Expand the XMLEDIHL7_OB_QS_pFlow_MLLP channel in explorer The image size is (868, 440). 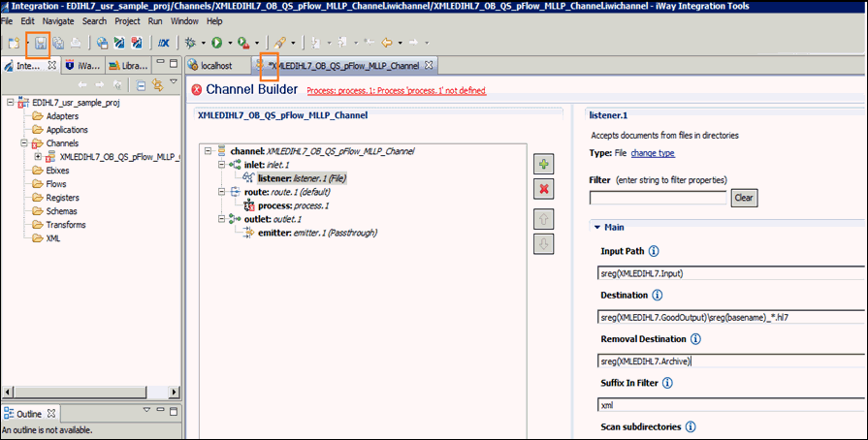pyautogui.click(x=38, y=157)
